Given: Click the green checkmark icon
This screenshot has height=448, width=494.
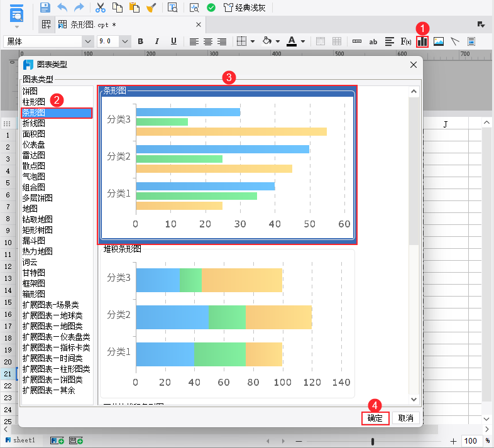Looking at the screenshot, I should (211, 8).
